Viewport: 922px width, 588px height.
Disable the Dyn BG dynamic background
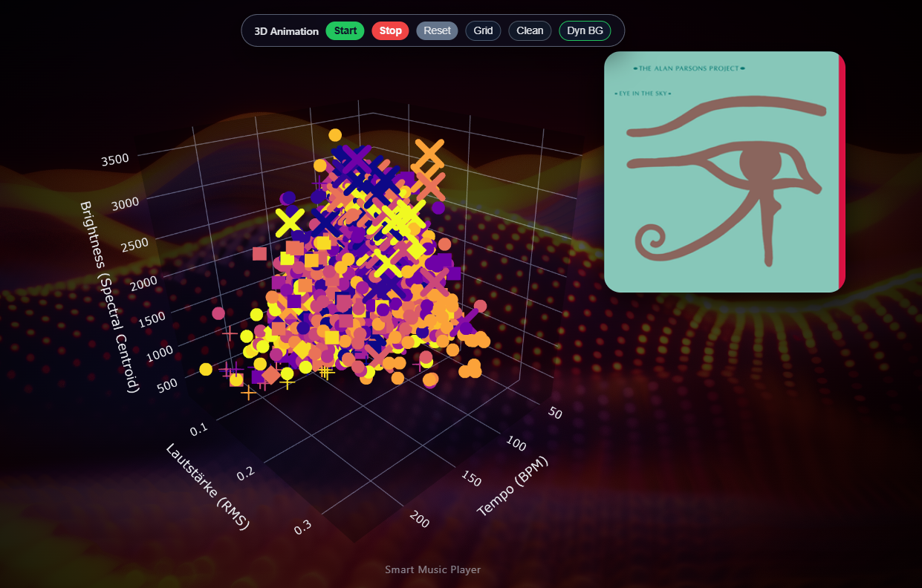pos(585,30)
